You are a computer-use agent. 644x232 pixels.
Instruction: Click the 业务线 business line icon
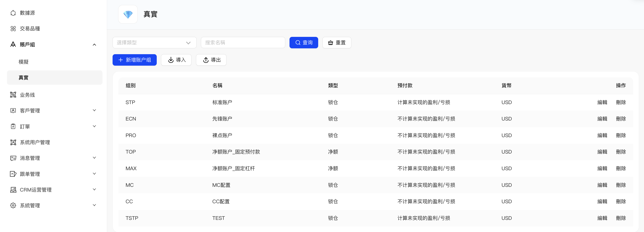[x=13, y=95]
